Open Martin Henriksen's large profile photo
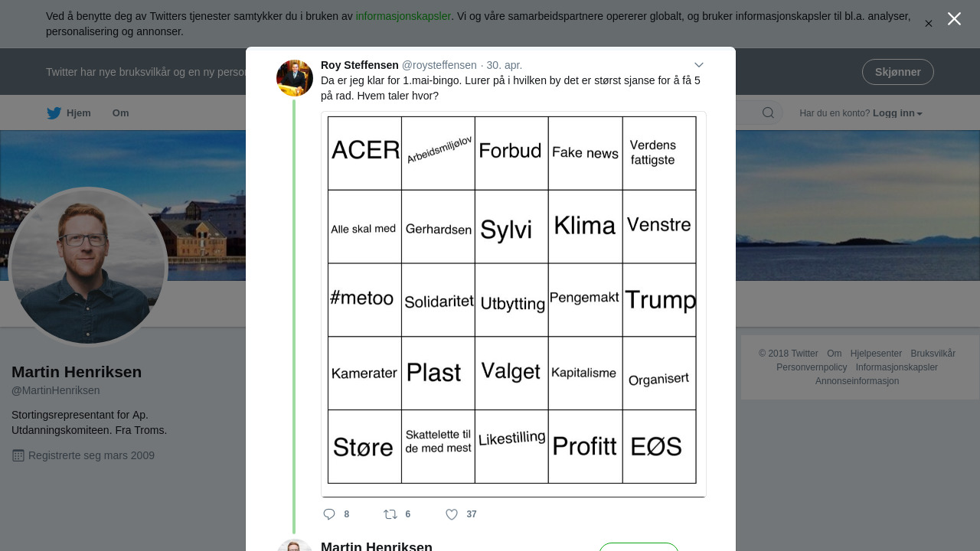 [x=88, y=266]
